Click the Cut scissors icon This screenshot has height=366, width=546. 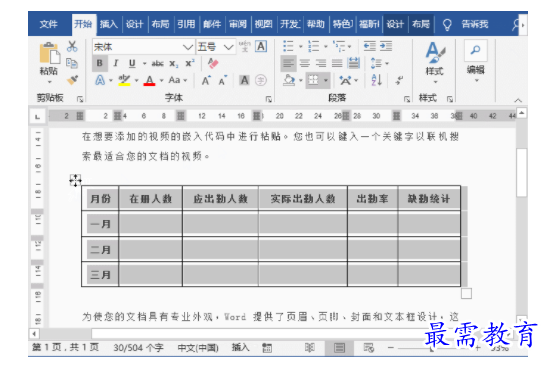[x=72, y=46]
